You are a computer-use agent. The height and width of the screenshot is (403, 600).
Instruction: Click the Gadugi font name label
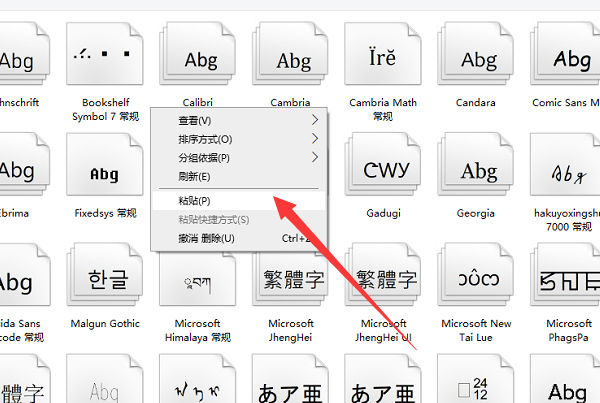(x=383, y=213)
